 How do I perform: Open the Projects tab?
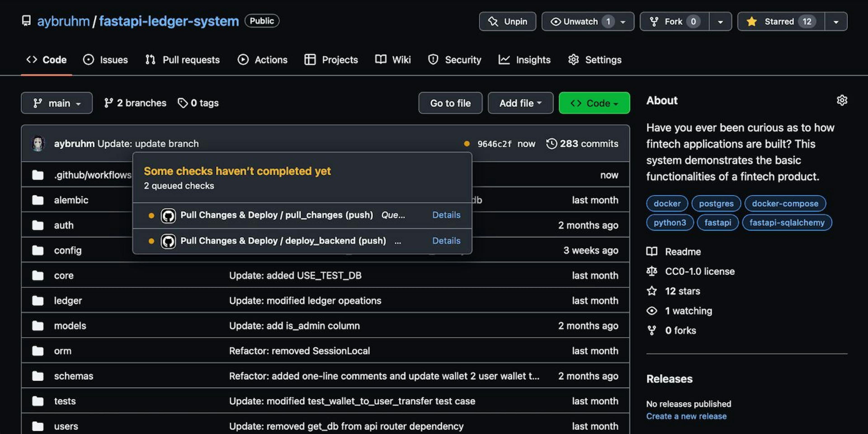click(x=331, y=60)
